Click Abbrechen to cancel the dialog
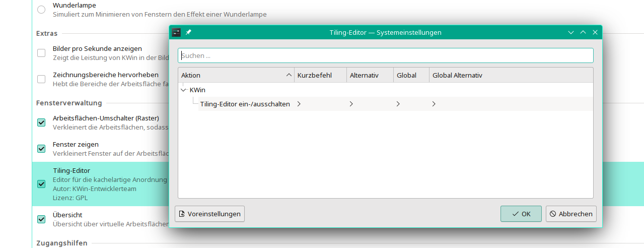Image resolution: width=644 pixels, height=248 pixels. 571,214
